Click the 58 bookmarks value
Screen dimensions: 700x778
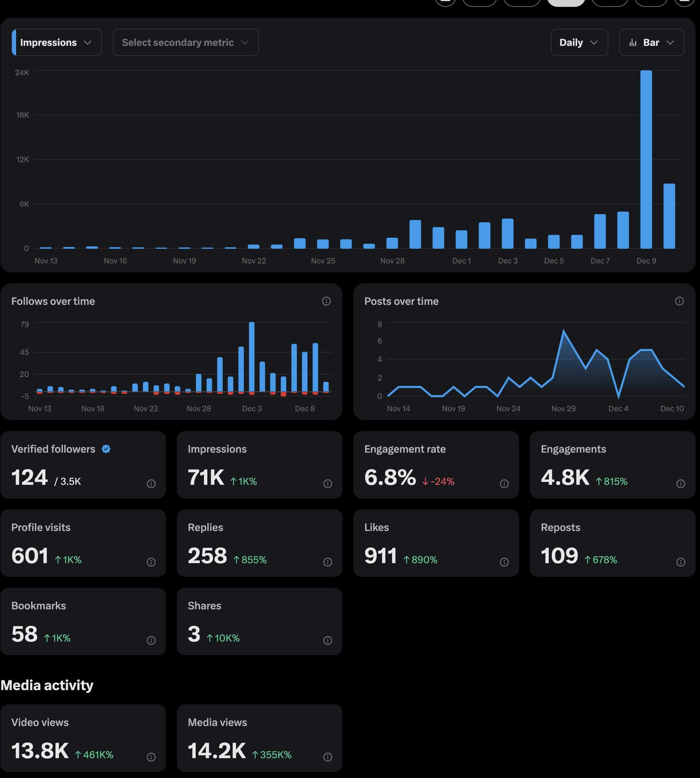coord(24,634)
